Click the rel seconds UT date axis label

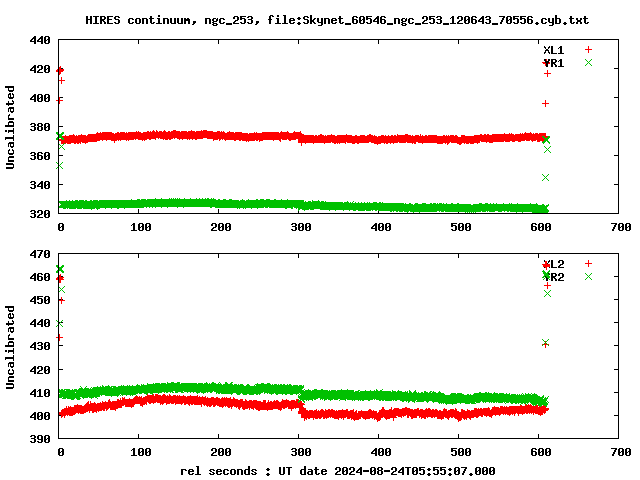pyautogui.click(x=338, y=471)
